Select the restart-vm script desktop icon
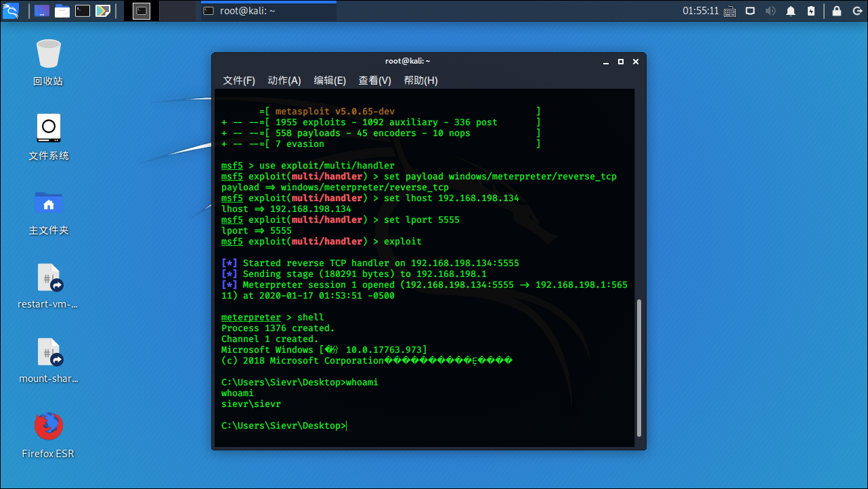868x489 pixels. [x=48, y=286]
